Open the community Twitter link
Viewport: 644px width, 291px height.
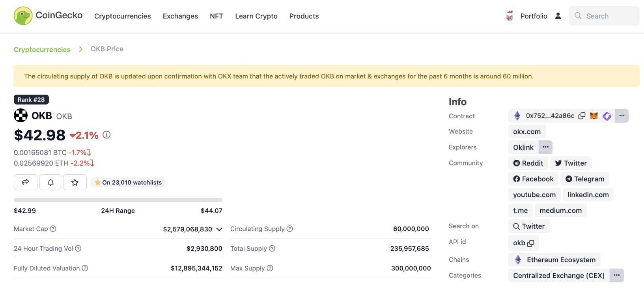point(571,163)
